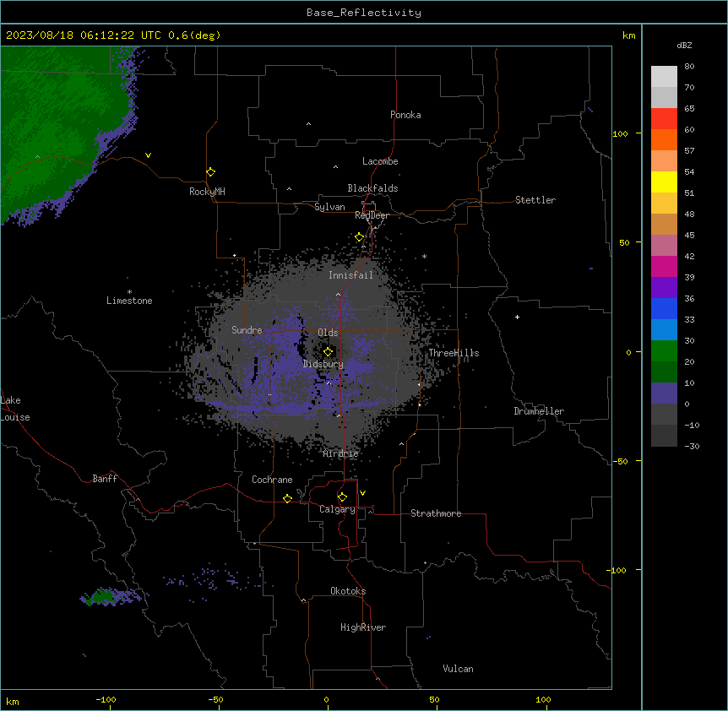The height and width of the screenshot is (711, 728).
Task: Click the km unit label at top right
Action: click(628, 35)
